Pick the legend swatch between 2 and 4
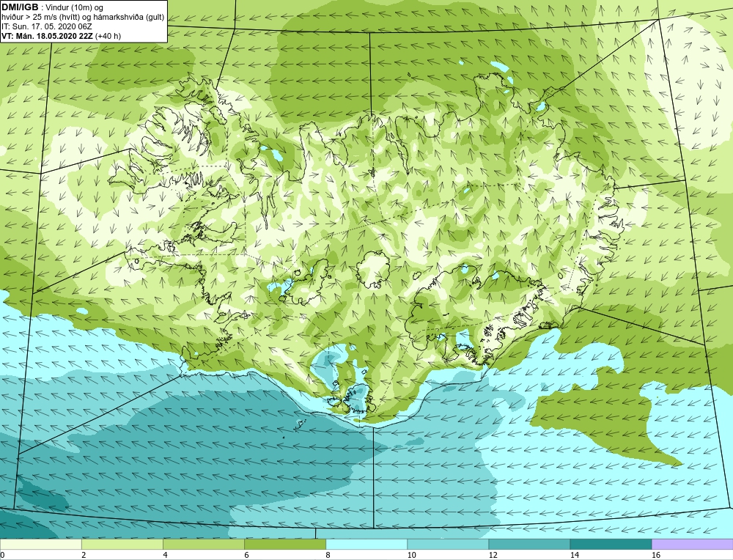This screenshot has width=733, height=560. [x=122, y=544]
